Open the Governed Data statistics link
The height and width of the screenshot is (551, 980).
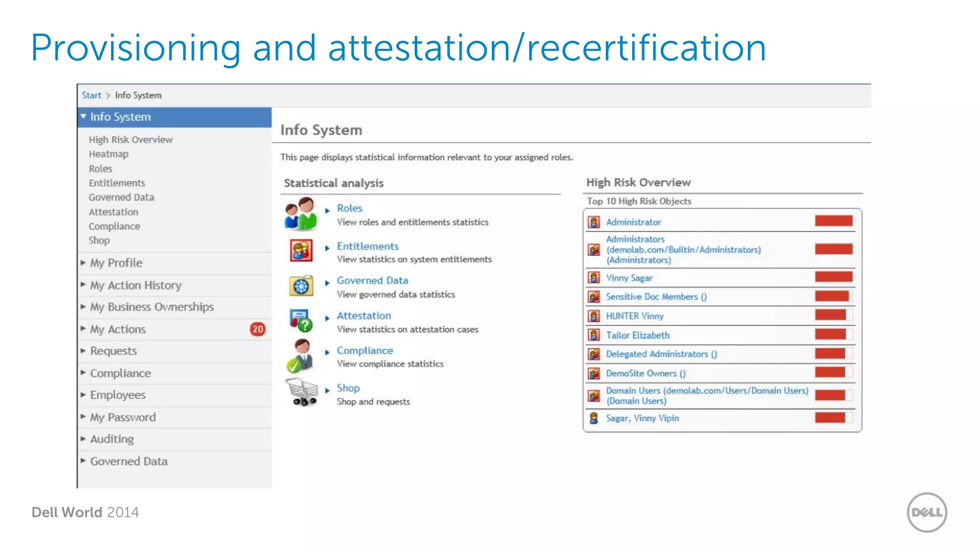coord(372,280)
